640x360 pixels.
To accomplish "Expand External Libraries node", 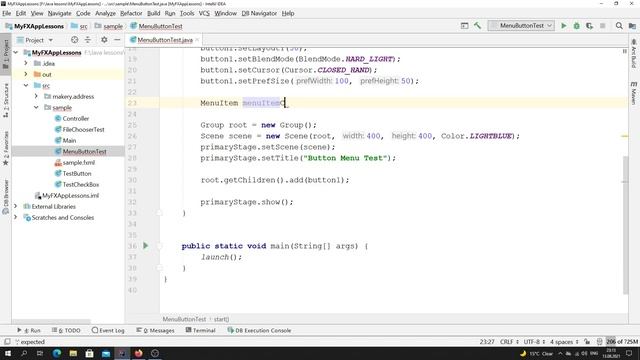I will [x=16, y=207].
